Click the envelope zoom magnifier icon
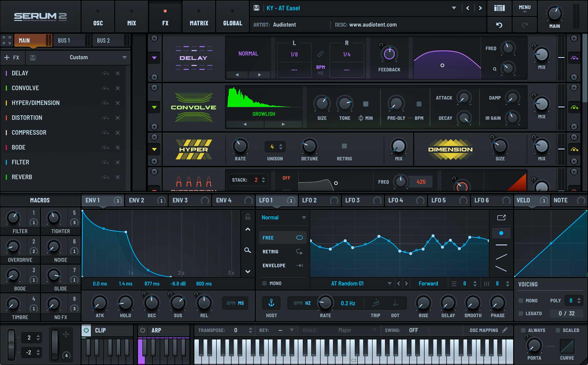588x365 pixels. (x=248, y=250)
